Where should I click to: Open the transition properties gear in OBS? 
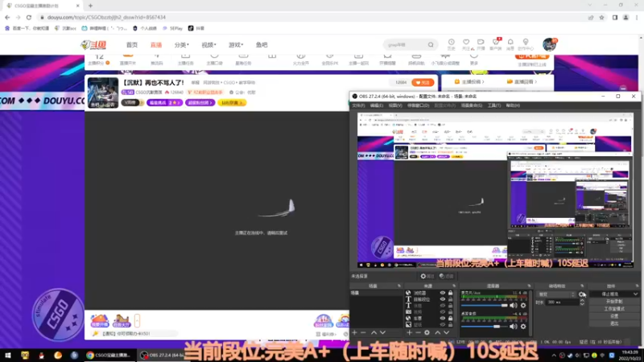[x=582, y=294]
